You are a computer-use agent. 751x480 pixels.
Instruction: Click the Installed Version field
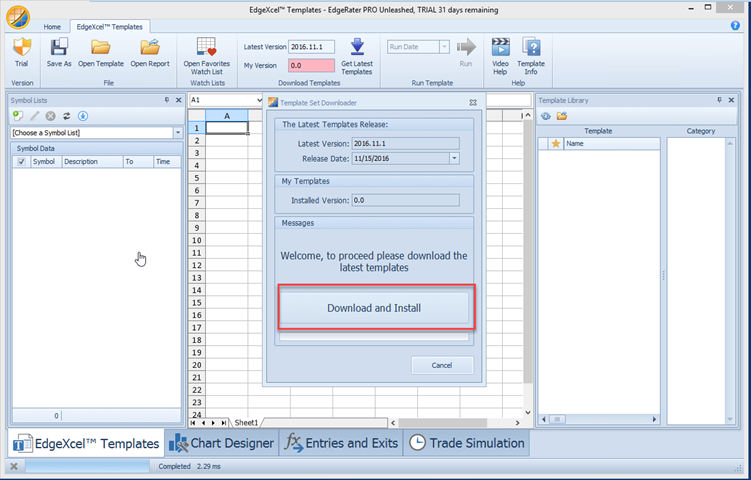tap(406, 200)
